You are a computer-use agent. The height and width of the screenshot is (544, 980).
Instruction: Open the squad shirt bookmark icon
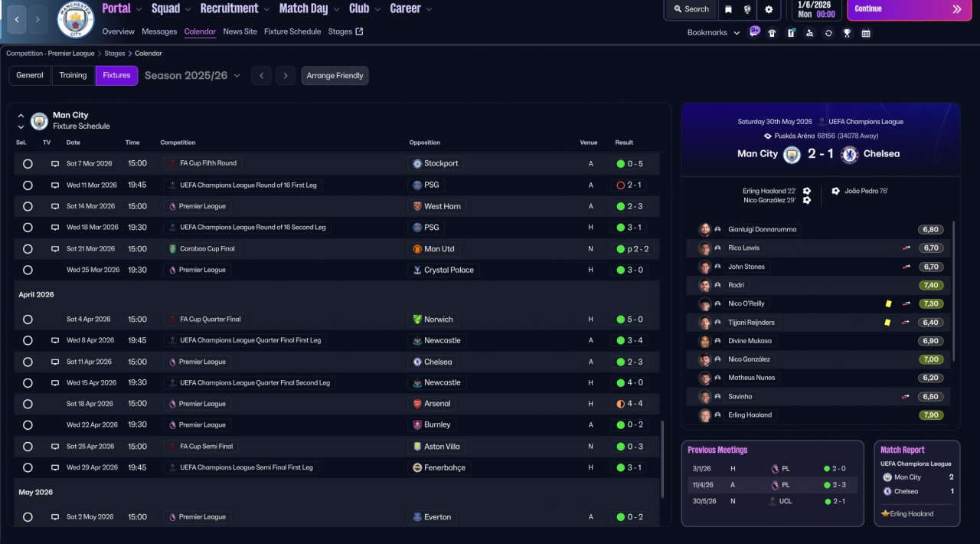(772, 33)
